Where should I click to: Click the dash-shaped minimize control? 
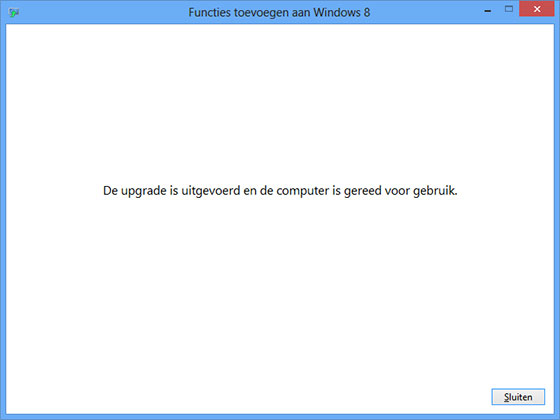click(x=488, y=11)
